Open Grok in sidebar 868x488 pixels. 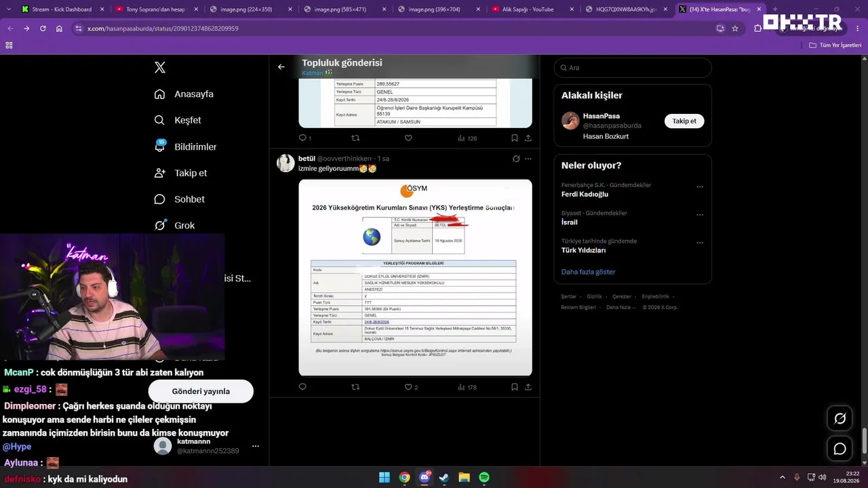click(174, 225)
